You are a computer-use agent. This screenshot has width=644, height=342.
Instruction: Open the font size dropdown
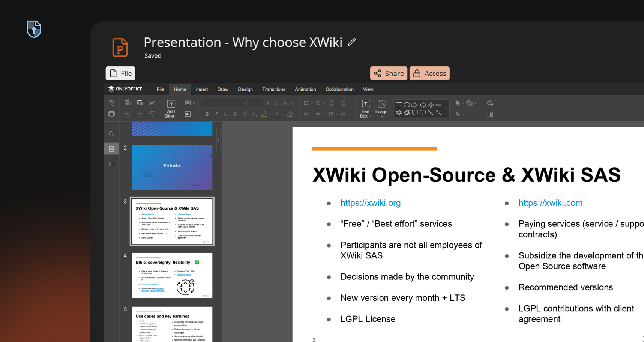[x=260, y=103]
